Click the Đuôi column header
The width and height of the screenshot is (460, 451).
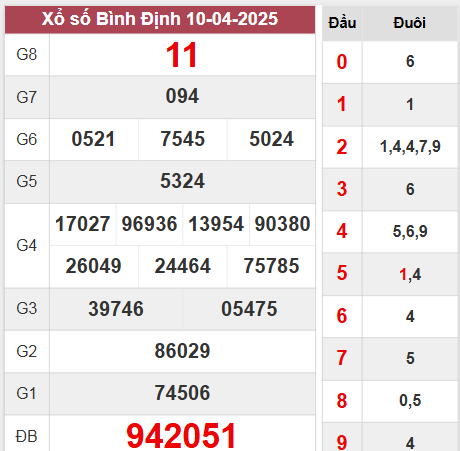[410, 23]
